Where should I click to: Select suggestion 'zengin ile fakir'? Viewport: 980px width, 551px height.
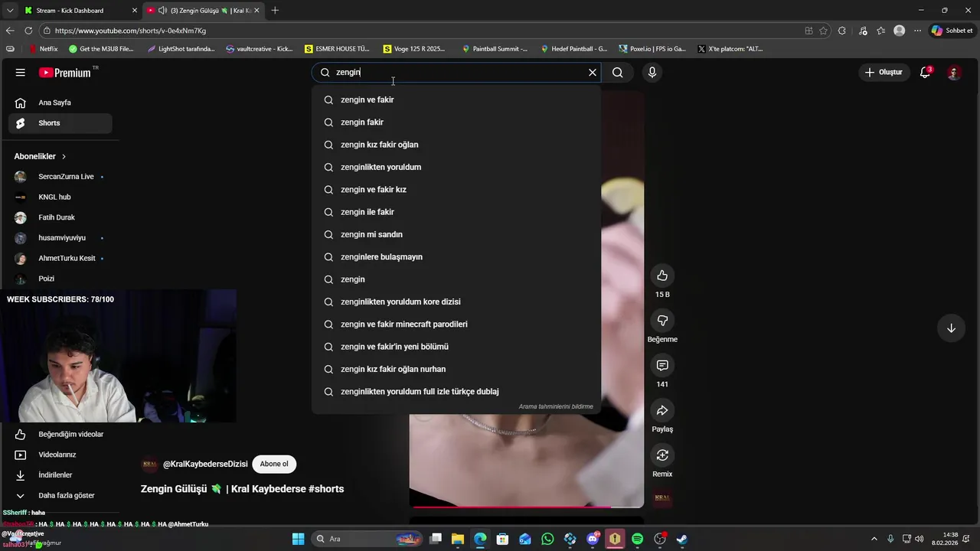click(x=456, y=212)
